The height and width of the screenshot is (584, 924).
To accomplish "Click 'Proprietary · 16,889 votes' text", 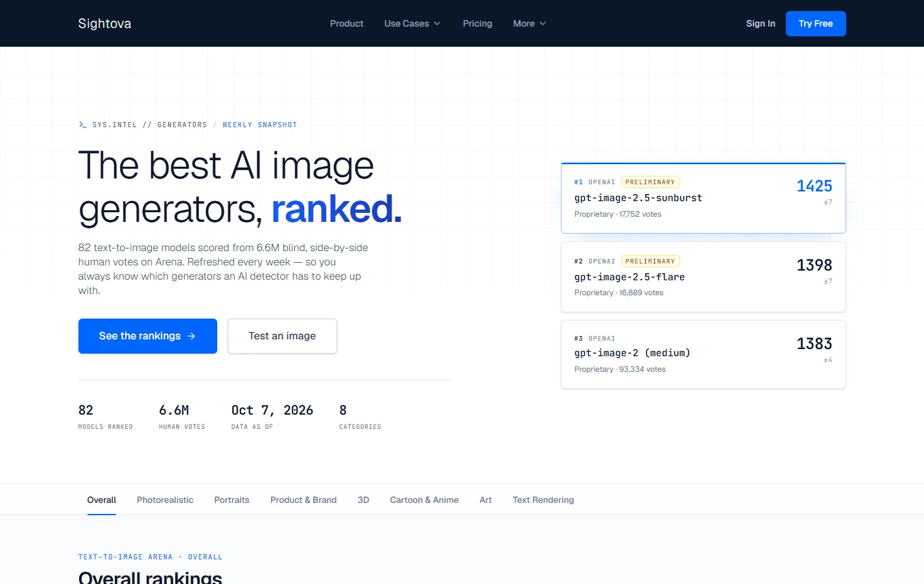I will [619, 293].
